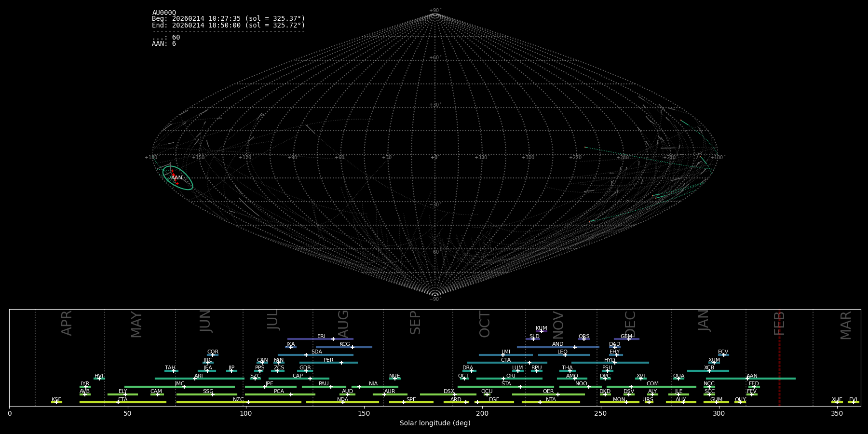Click the ETA shower label

(123, 400)
